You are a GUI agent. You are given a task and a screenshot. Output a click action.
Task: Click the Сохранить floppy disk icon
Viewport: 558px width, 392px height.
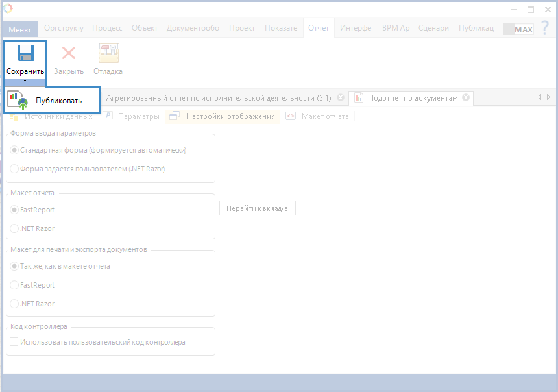(25, 53)
